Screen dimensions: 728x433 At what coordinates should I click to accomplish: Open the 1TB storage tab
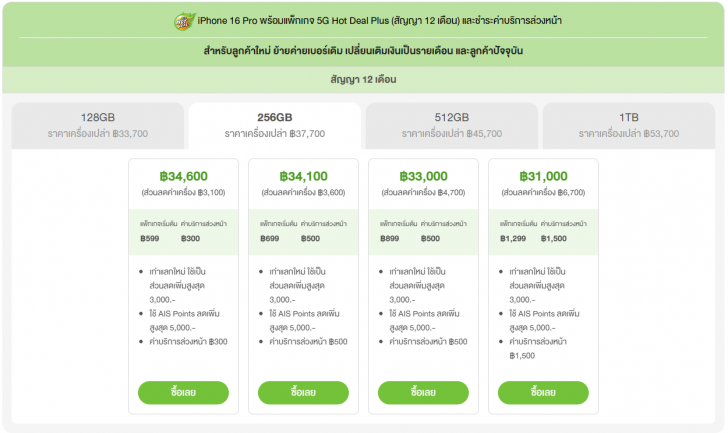click(x=628, y=124)
